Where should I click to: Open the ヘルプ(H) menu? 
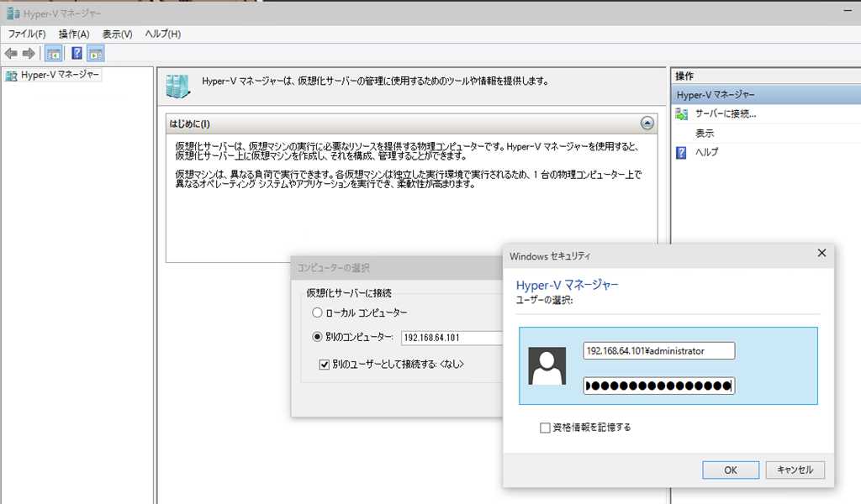(162, 34)
